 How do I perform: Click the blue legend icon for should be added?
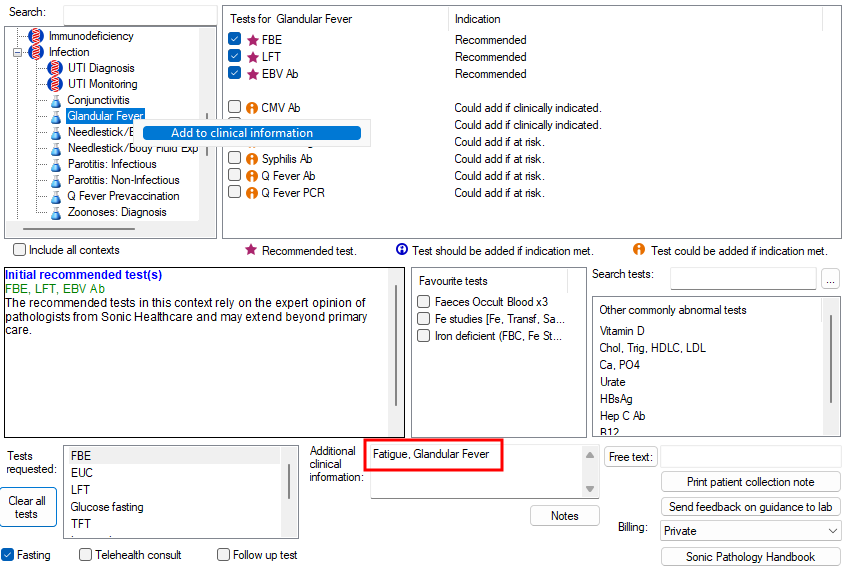(402, 249)
